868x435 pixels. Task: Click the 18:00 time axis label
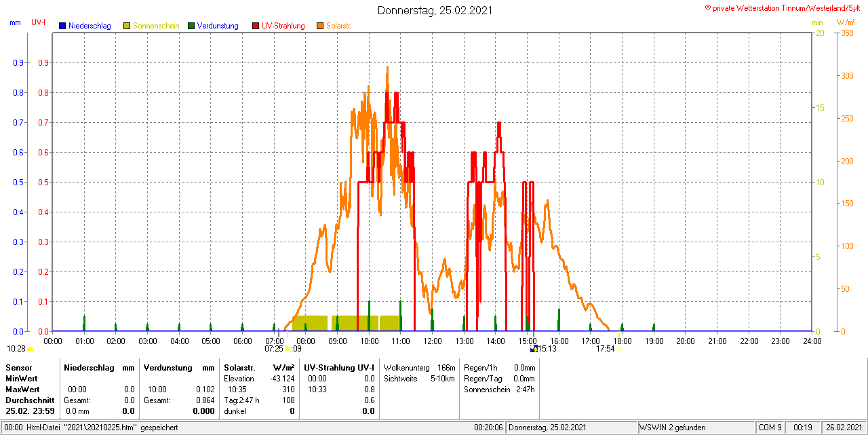point(622,341)
